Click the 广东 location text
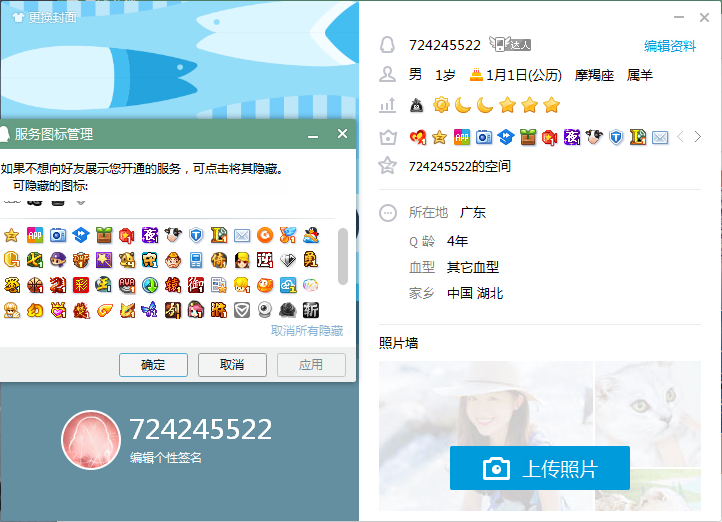This screenshot has width=722, height=522. [472, 213]
